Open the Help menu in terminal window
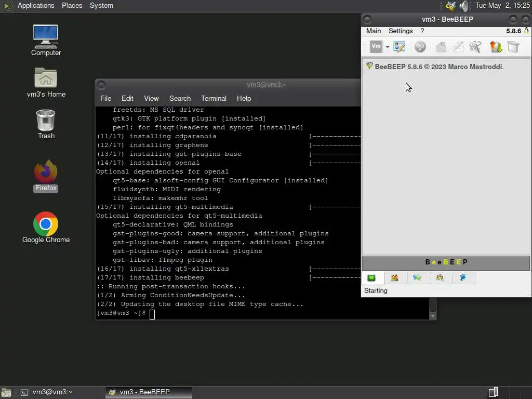Viewport: 532px width, 399px height. [244, 98]
